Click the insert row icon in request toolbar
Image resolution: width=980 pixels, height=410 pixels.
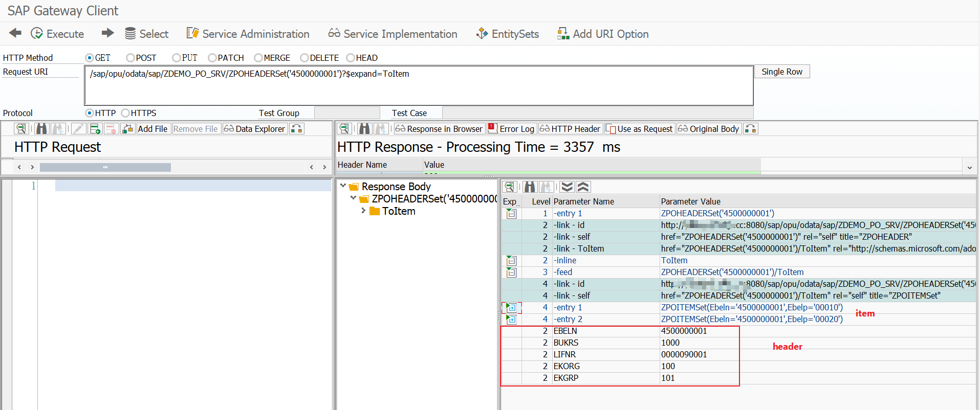95,129
